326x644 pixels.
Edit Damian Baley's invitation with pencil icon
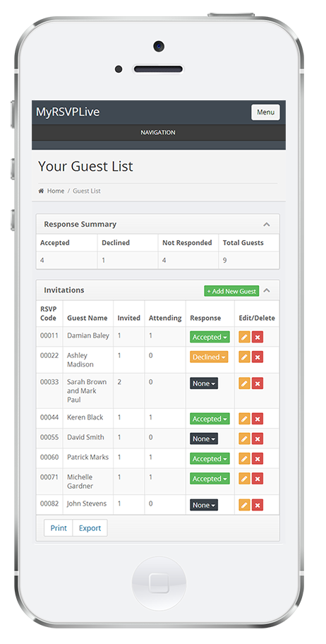pos(244,338)
